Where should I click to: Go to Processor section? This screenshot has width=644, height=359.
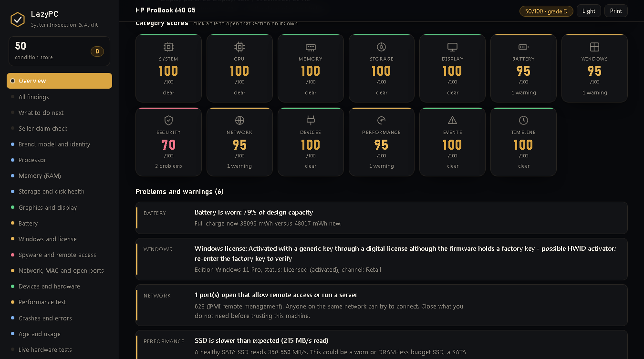pos(59,160)
